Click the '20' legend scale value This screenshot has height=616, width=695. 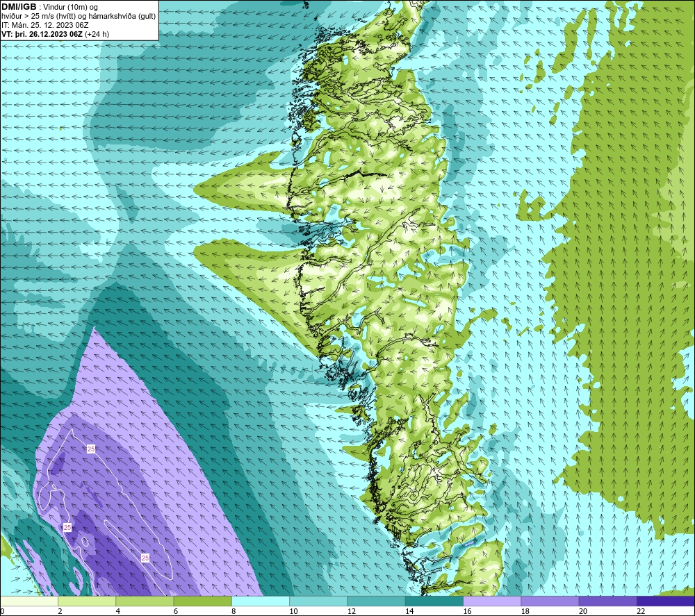tap(583, 611)
